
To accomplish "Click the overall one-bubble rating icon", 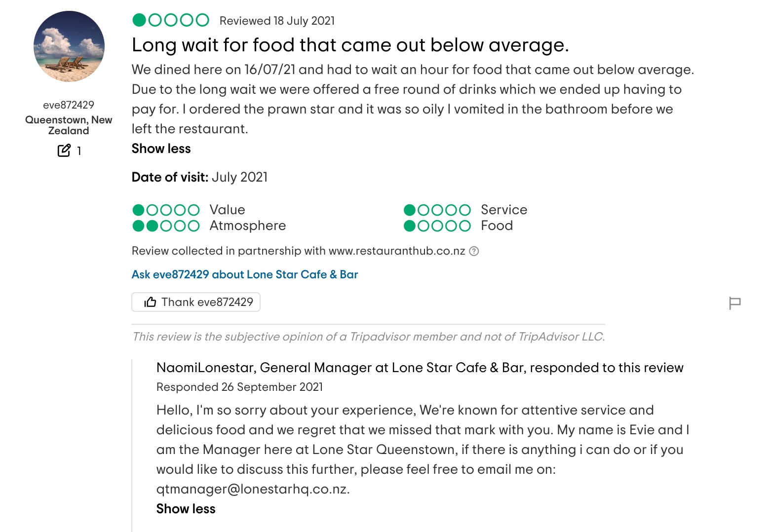I will tap(171, 20).
